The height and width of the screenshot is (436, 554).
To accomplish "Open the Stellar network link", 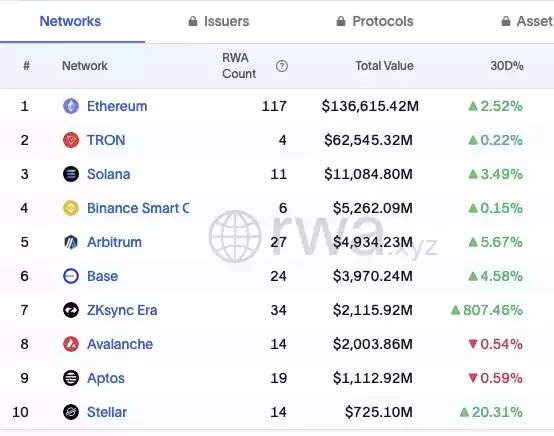I will pyautogui.click(x=107, y=412).
